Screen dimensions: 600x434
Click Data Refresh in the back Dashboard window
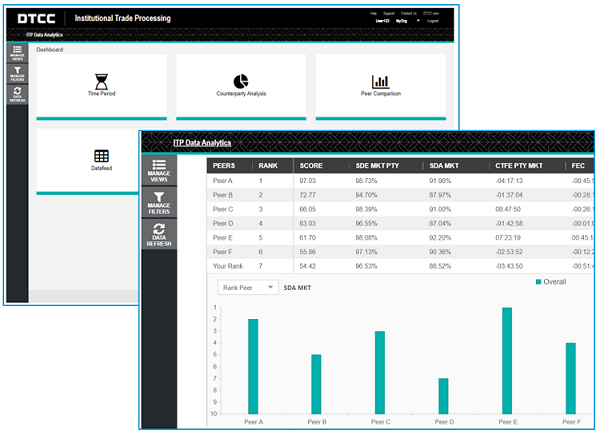pos(17,94)
